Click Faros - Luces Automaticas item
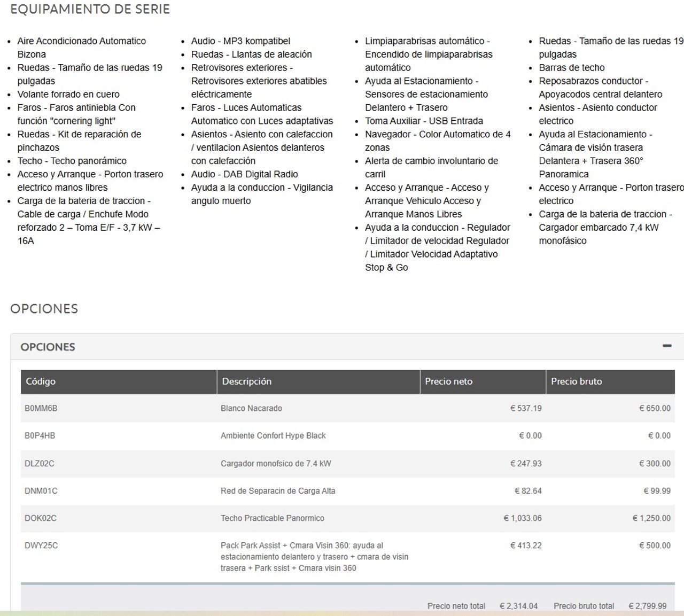This screenshot has width=684, height=616. pos(262,114)
